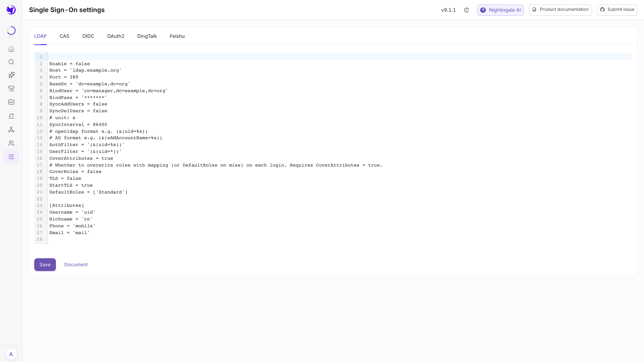
Task: Click line "DefaultRoles = ['Standard']"
Action: (88, 192)
